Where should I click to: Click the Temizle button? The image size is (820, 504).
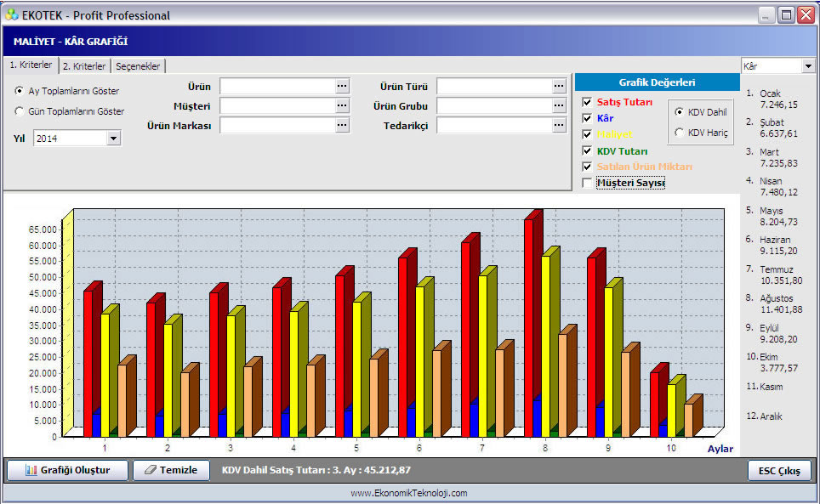coord(172,470)
